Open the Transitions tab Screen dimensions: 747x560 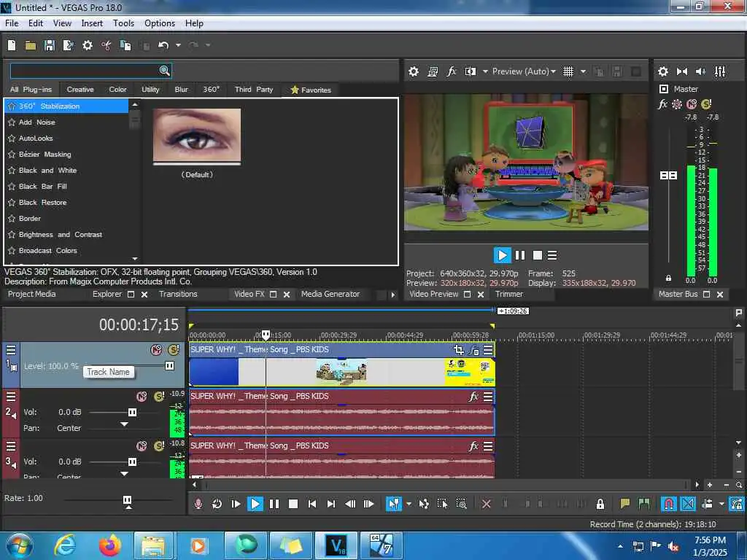[x=178, y=295]
